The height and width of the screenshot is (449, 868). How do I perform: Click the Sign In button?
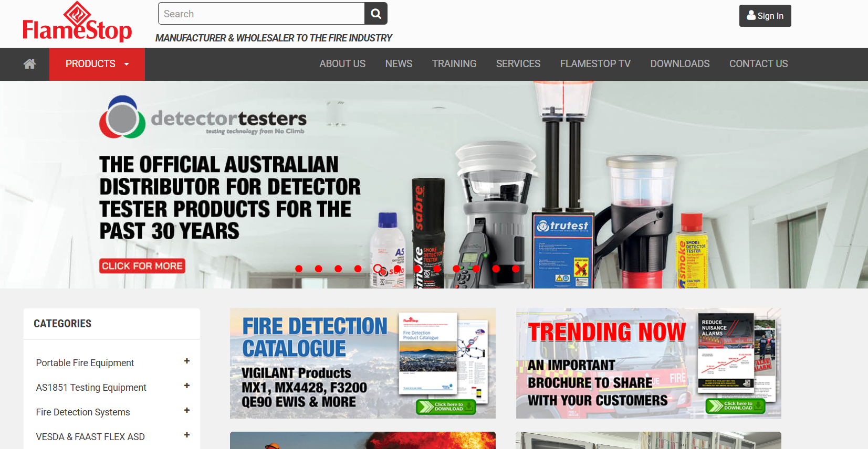point(765,16)
